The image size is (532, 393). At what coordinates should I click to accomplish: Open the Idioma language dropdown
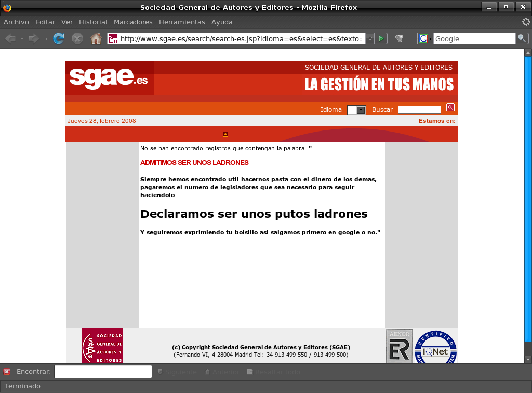click(356, 110)
